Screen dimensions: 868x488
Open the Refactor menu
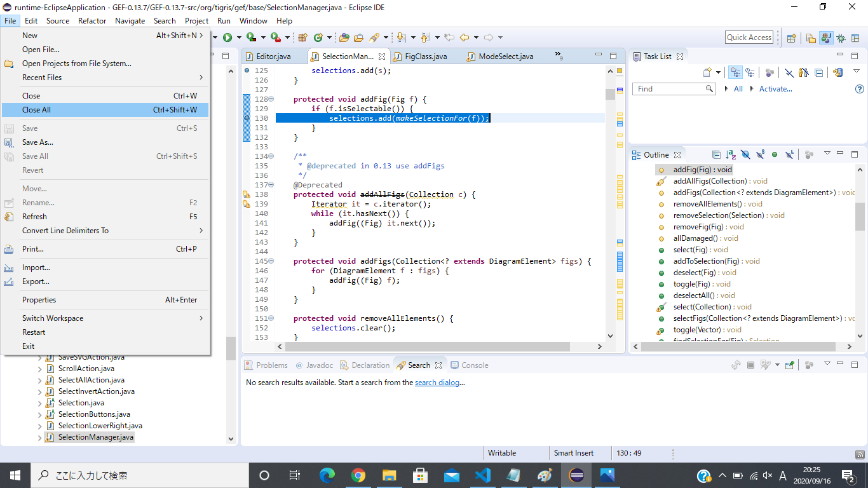92,21
